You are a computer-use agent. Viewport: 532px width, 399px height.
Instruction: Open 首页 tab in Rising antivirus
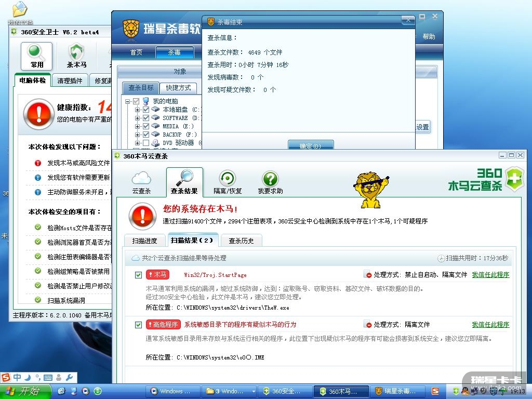tap(137, 52)
